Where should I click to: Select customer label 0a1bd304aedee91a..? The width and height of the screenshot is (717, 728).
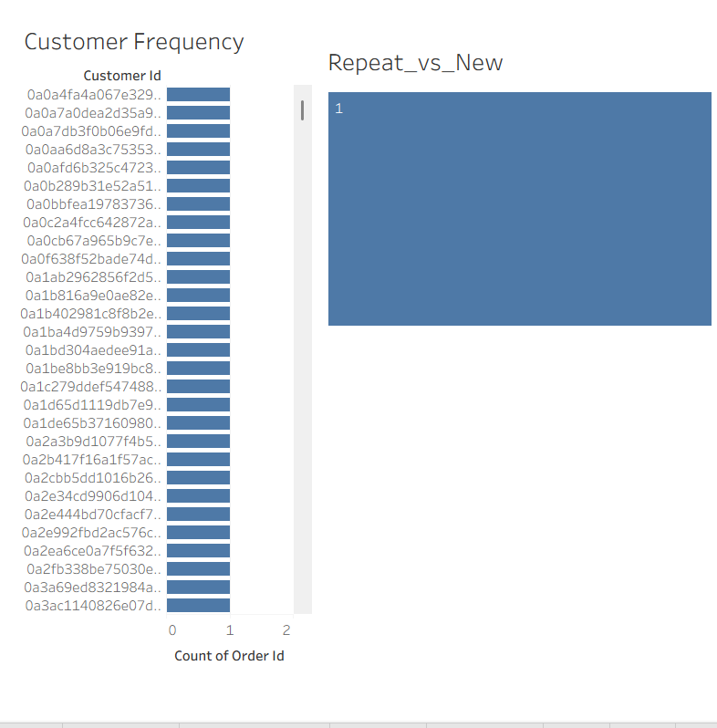(x=93, y=350)
